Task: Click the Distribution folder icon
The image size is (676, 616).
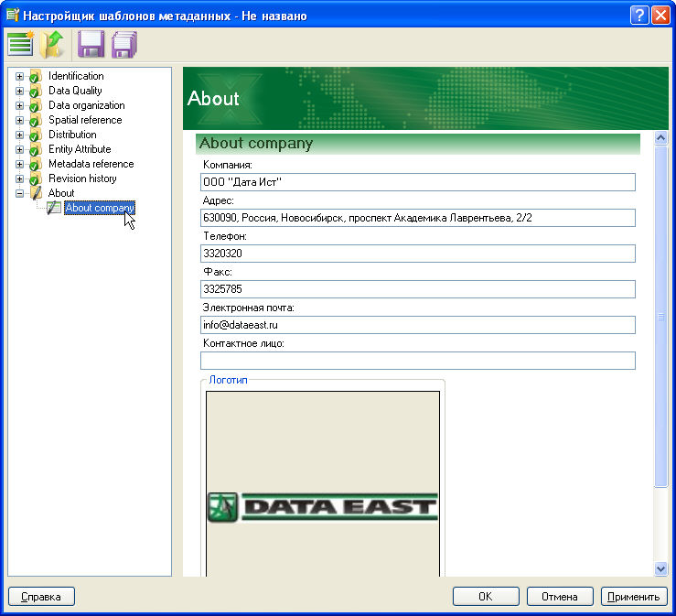Action: click(x=36, y=135)
